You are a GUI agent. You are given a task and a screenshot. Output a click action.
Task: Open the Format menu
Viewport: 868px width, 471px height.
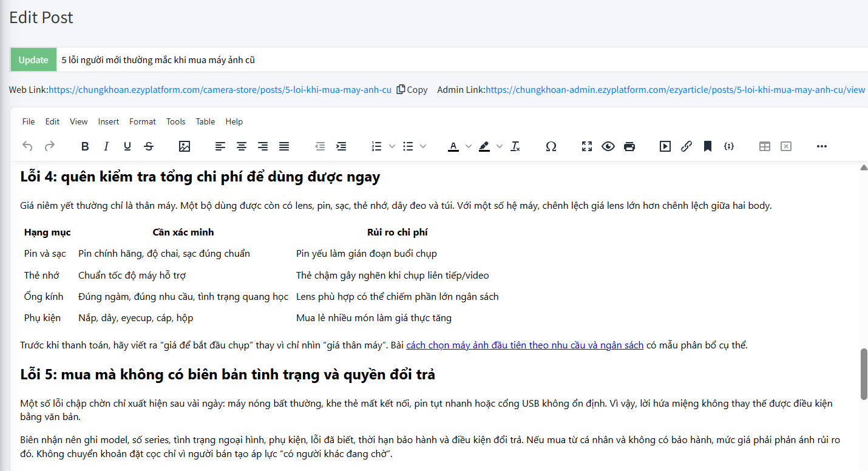[143, 121]
